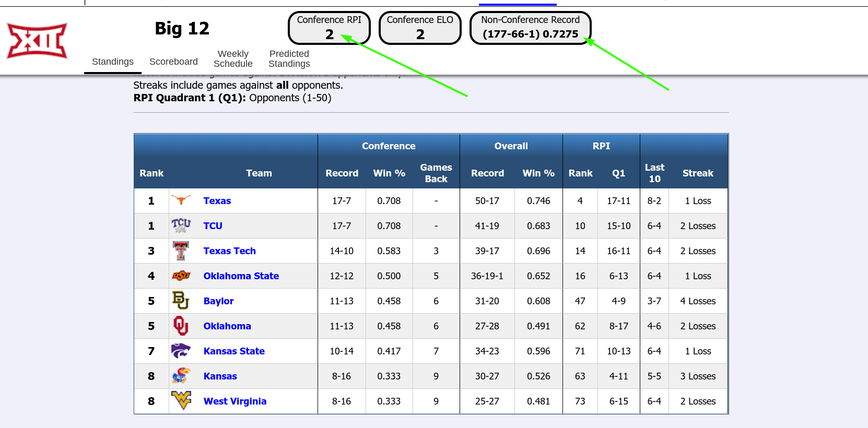Click the Texas Longhorns logo

point(181,200)
